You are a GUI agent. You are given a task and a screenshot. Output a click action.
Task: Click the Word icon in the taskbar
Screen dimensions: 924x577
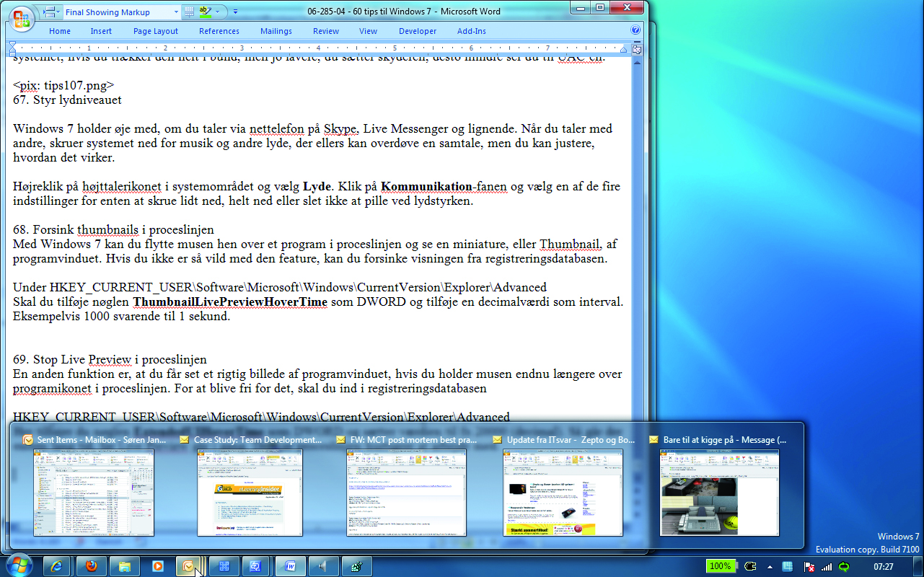(290, 566)
